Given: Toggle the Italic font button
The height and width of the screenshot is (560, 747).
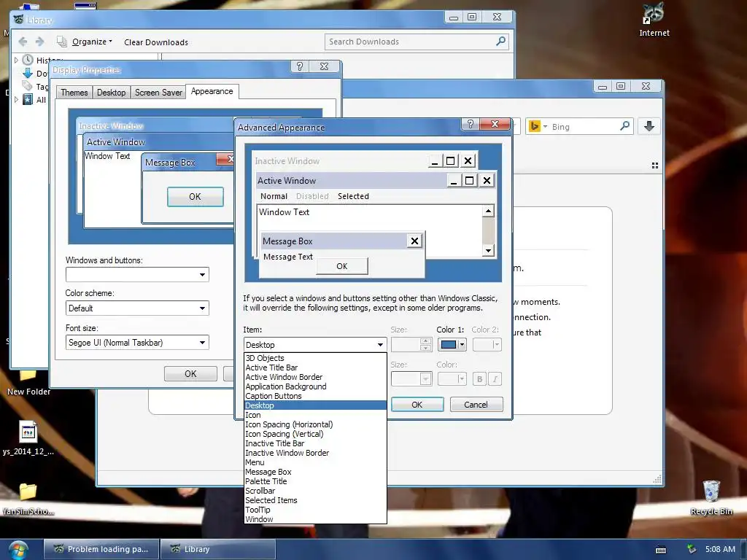Looking at the screenshot, I should click(495, 379).
